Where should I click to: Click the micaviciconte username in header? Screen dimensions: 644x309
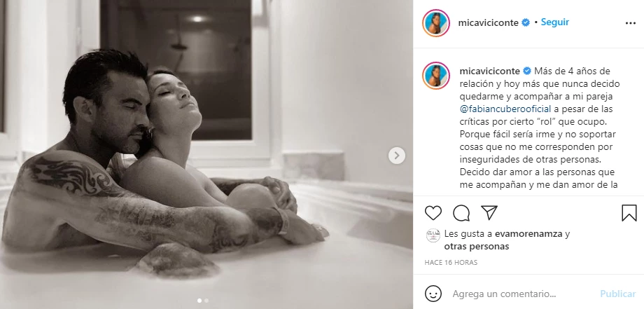click(488, 22)
